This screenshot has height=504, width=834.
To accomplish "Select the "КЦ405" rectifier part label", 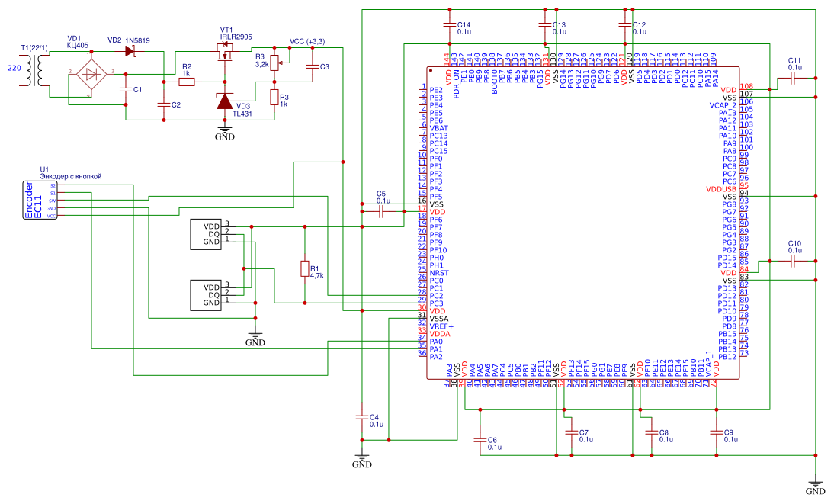I will (x=78, y=45).
